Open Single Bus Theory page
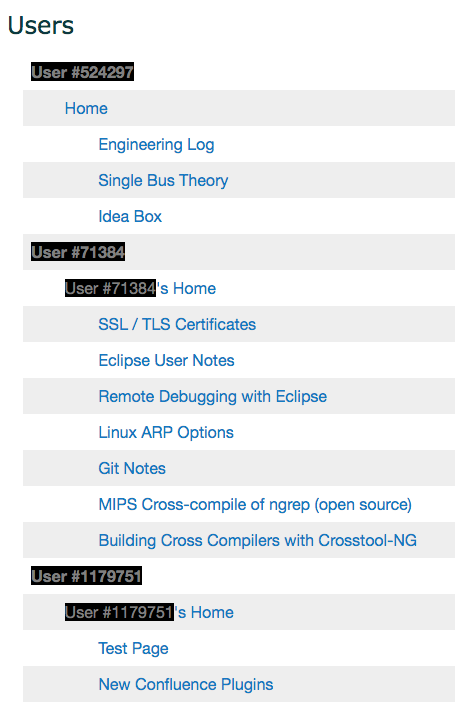Viewport: 455px width, 707px height. pyautogui.click(x=163, y=180)
